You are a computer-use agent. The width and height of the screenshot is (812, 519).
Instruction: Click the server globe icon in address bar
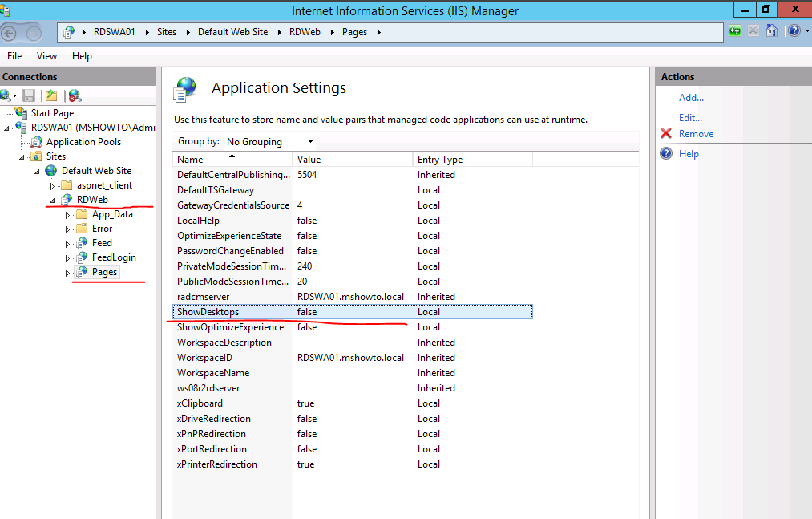(x=69, y=33)
